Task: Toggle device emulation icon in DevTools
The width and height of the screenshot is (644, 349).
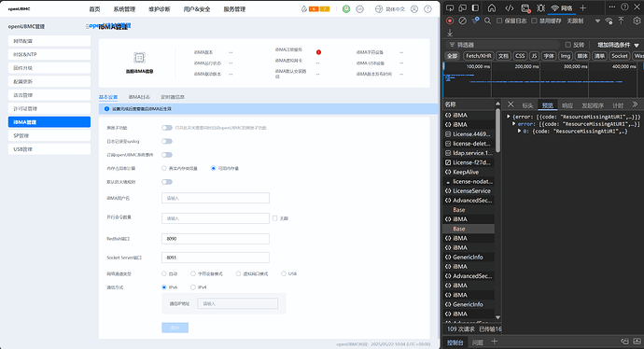Action: (x=462, y=7)
